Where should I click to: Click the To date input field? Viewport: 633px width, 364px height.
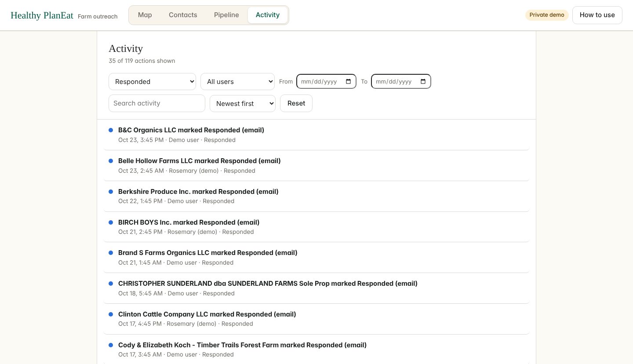pyautogui.click(x=401, y=81)
